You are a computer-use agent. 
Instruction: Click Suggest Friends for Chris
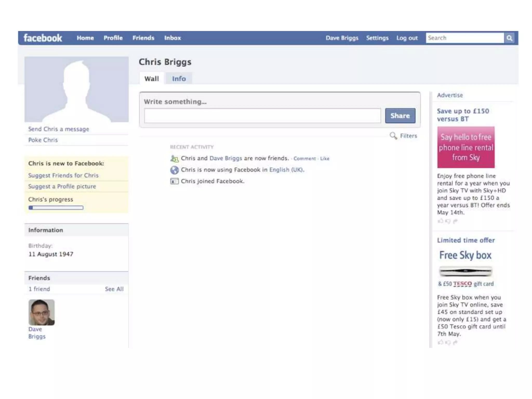pyautogui.click(x=63, y=175)
